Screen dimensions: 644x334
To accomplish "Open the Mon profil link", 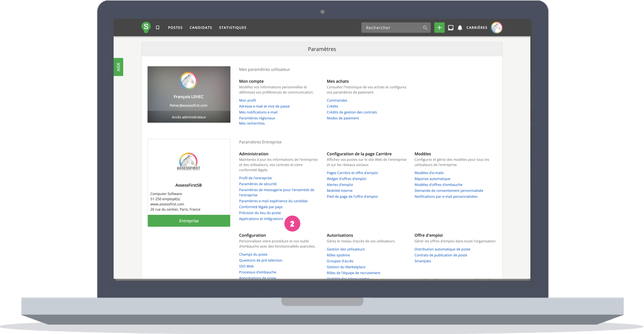I will click(247, 100).
